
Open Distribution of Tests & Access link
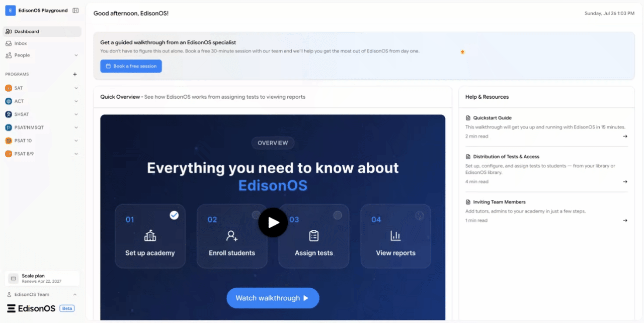506,157
